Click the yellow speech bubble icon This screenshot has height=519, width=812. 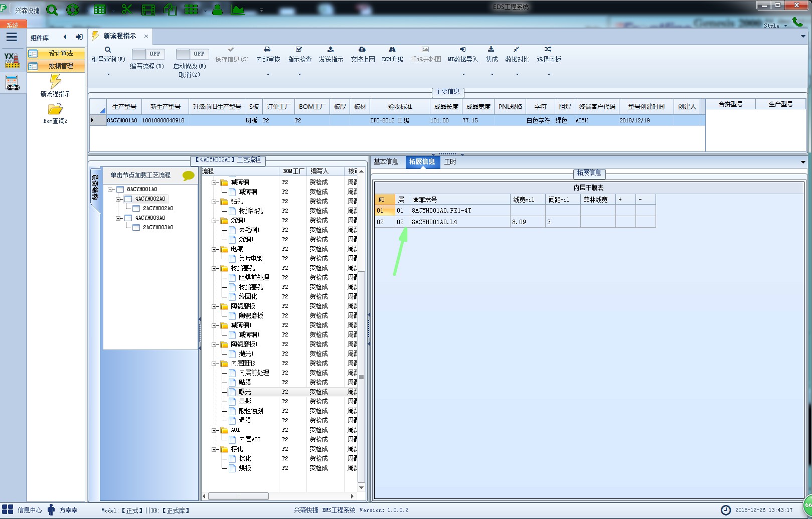tap(189, 176)
